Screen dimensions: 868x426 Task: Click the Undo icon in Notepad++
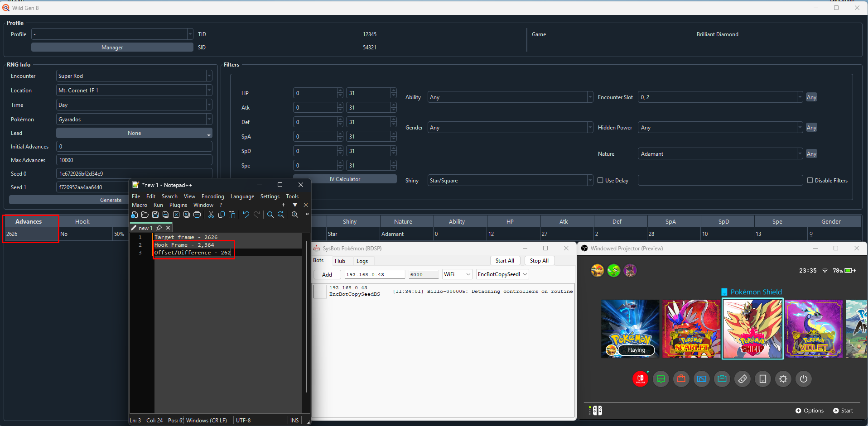(246, 215)
